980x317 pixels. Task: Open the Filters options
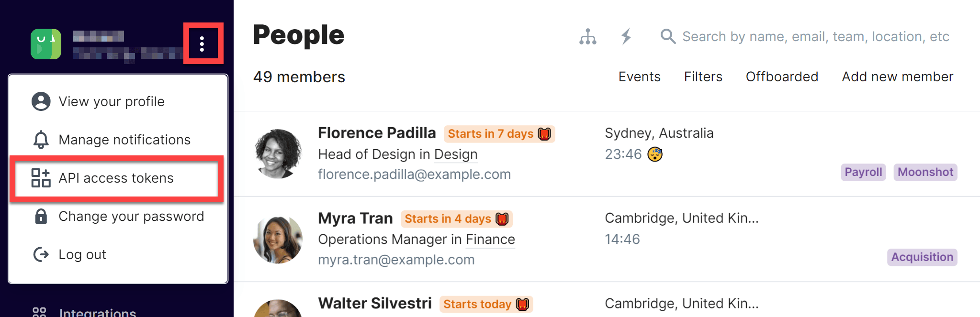[x=703, y=77]
